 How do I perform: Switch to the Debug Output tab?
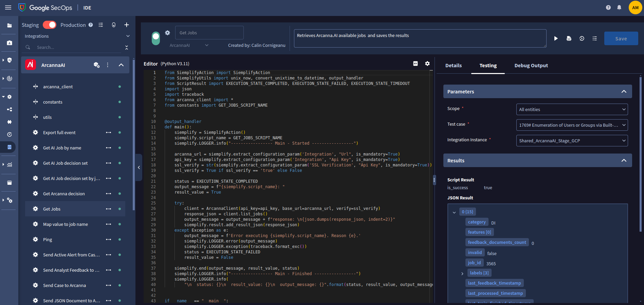click(x=531, y=66)
